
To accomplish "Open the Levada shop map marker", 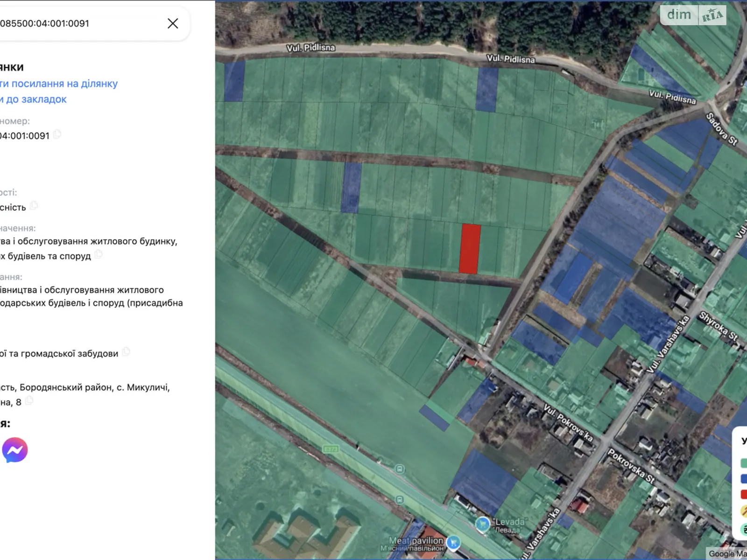I will pyautogui.click(x=483, y=525).
